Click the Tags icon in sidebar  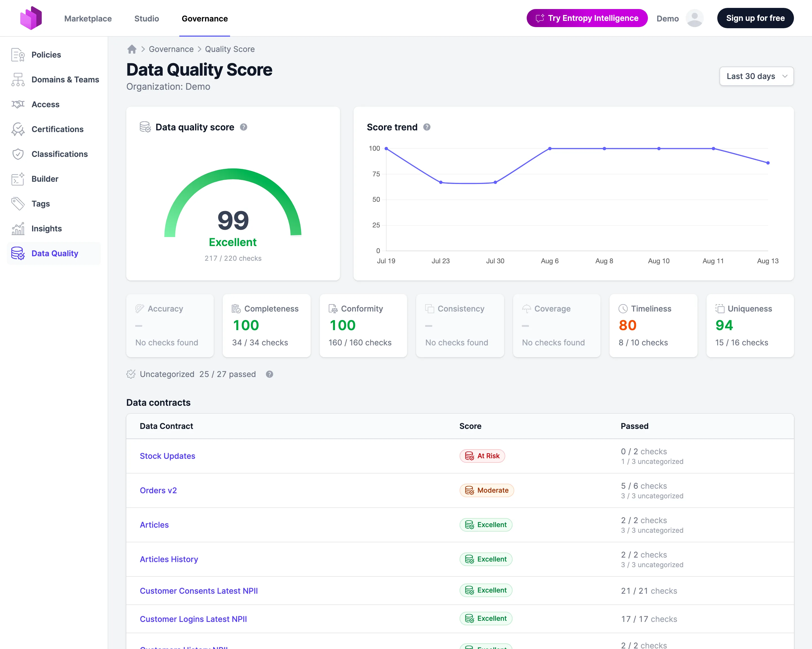click(x=18, y=204)
